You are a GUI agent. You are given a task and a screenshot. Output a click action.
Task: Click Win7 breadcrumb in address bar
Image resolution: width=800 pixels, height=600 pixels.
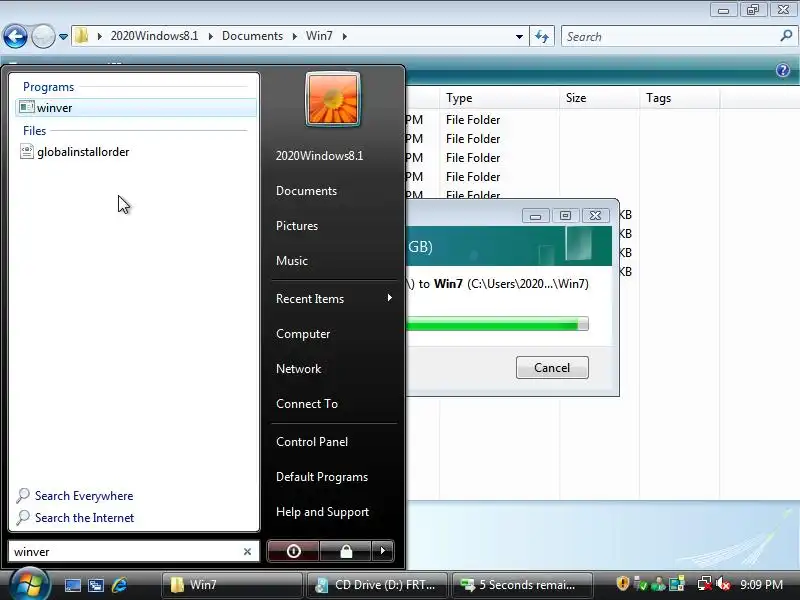319,36
